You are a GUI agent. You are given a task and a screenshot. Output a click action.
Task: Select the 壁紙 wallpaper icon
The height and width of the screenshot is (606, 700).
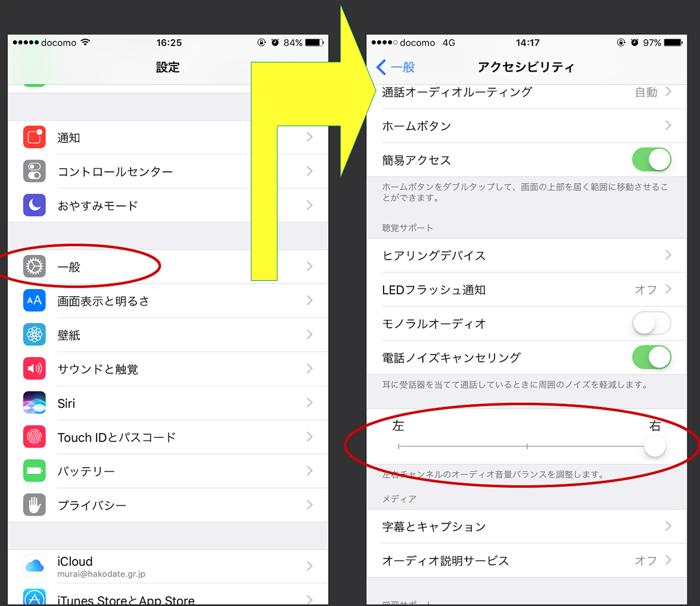click(34, 334)
